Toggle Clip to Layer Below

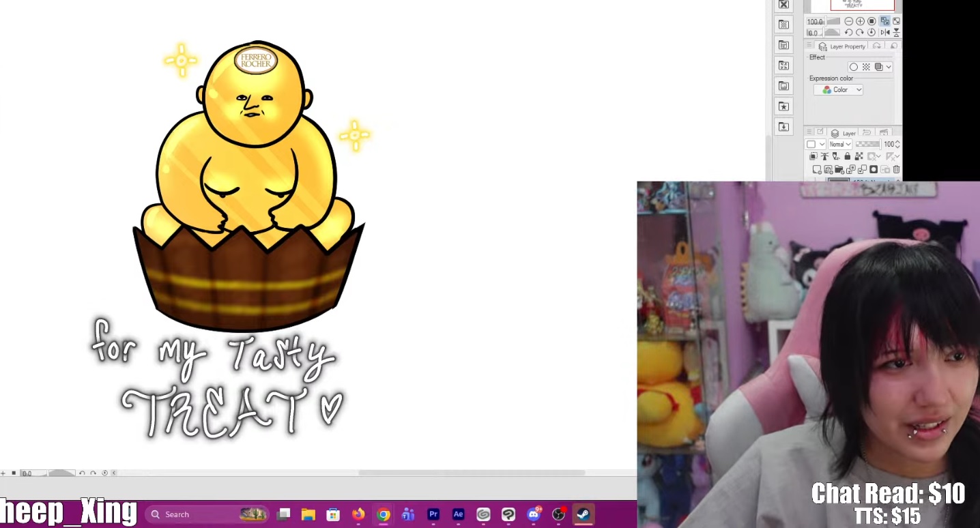click(x=813, y=157)
